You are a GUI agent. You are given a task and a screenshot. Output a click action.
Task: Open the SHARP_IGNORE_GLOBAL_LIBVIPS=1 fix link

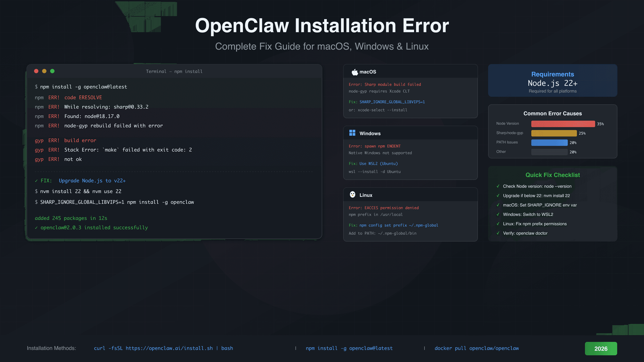click(392, 102)
